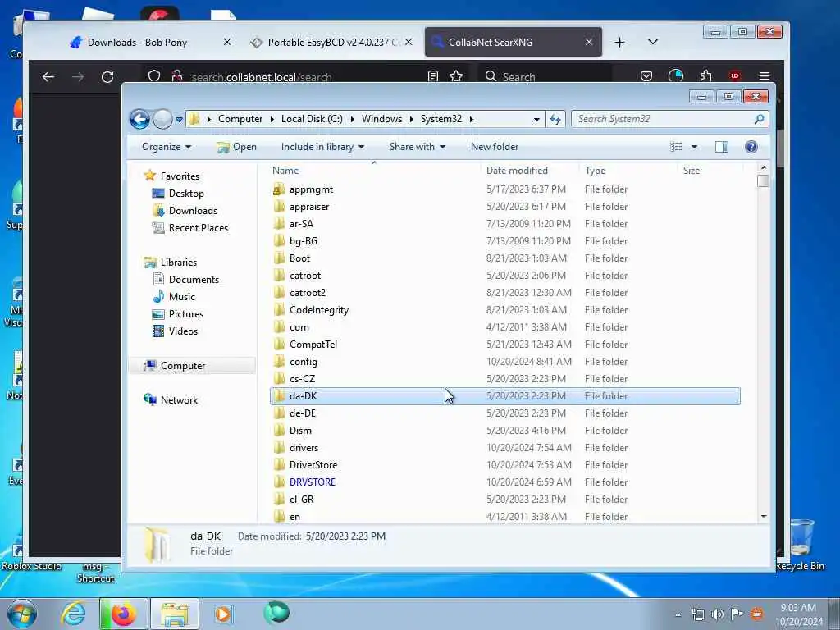
Task: Reload the Firefox page
Action: pos(107,77)
